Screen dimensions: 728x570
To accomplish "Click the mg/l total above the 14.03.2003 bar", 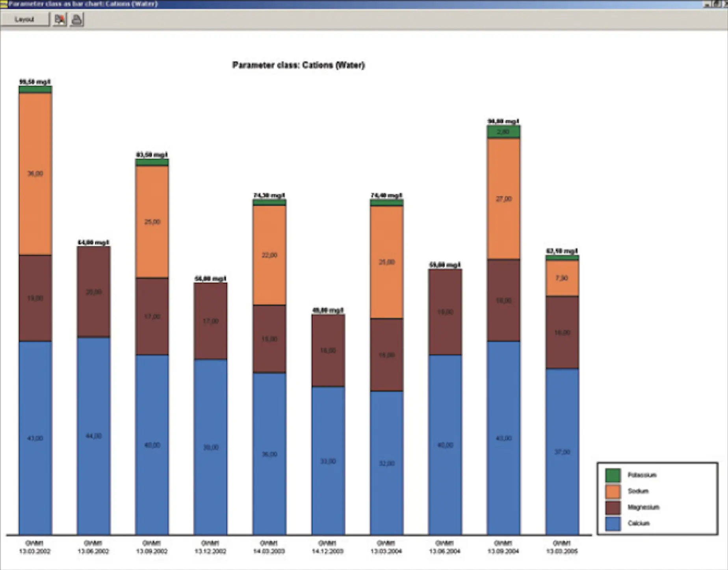I will (x=269, y=195).
